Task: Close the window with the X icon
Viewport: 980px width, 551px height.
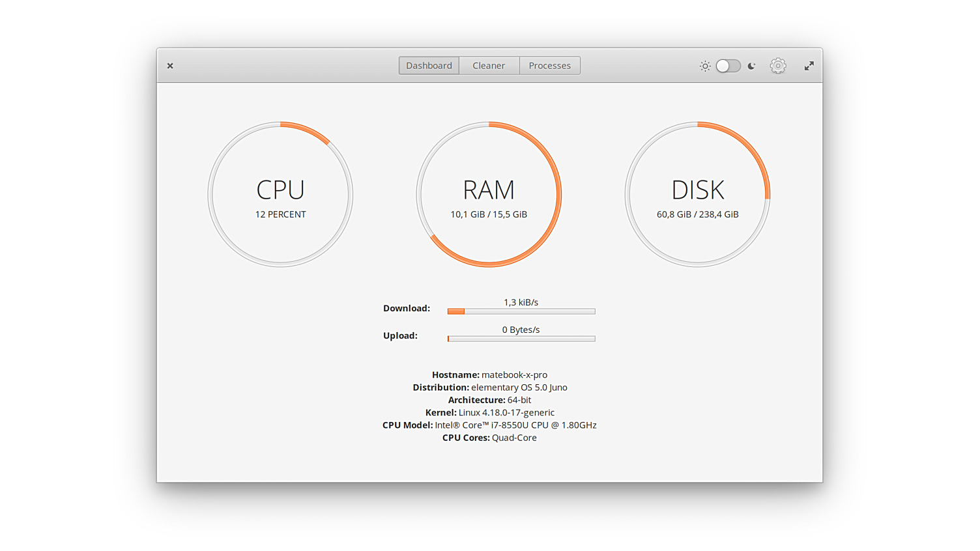Action: coord(170,66)
